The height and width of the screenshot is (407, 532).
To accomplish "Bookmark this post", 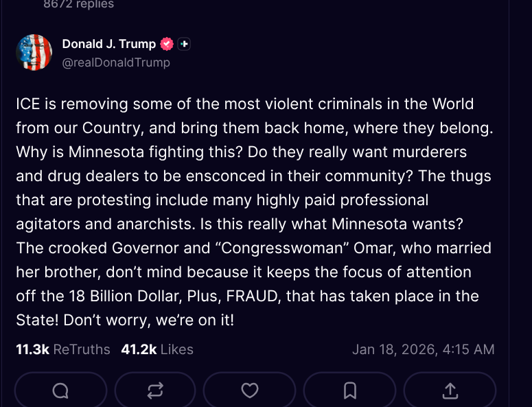I will 350,391.
